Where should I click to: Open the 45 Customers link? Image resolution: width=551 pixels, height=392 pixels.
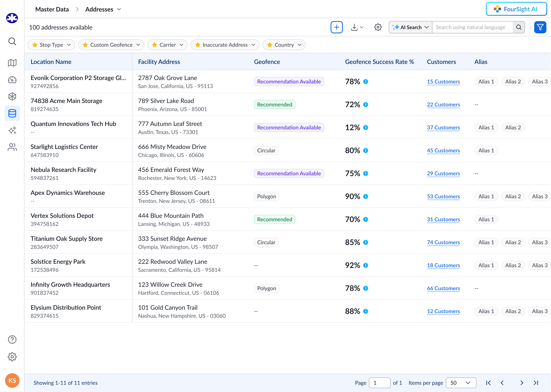[x=443, y=150]
